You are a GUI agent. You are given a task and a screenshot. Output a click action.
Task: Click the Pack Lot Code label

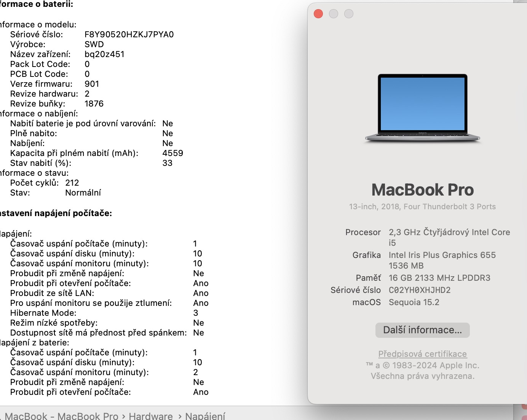[40, 64]
